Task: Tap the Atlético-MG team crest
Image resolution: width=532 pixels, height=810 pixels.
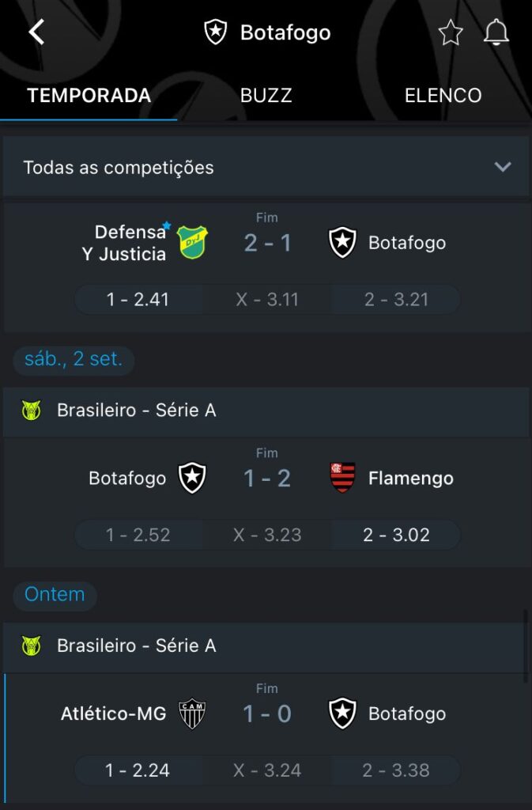Action: [191, 713]
